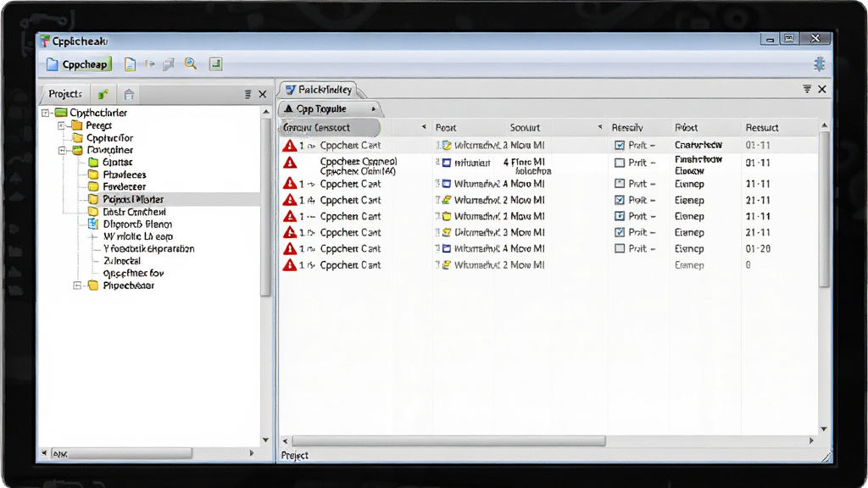Click the Paickrindtey tab icon
Viewport: 868px width, 488px height.
pos(290,90)
